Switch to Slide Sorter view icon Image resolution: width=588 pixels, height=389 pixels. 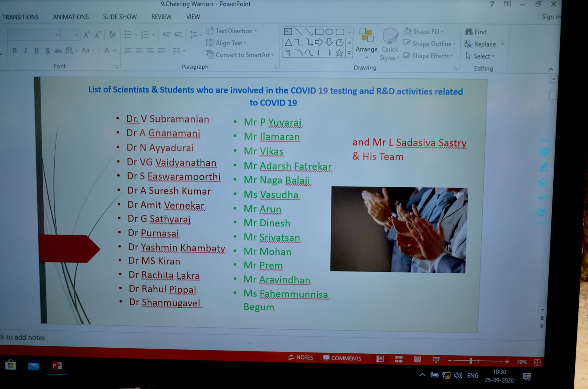399,359
